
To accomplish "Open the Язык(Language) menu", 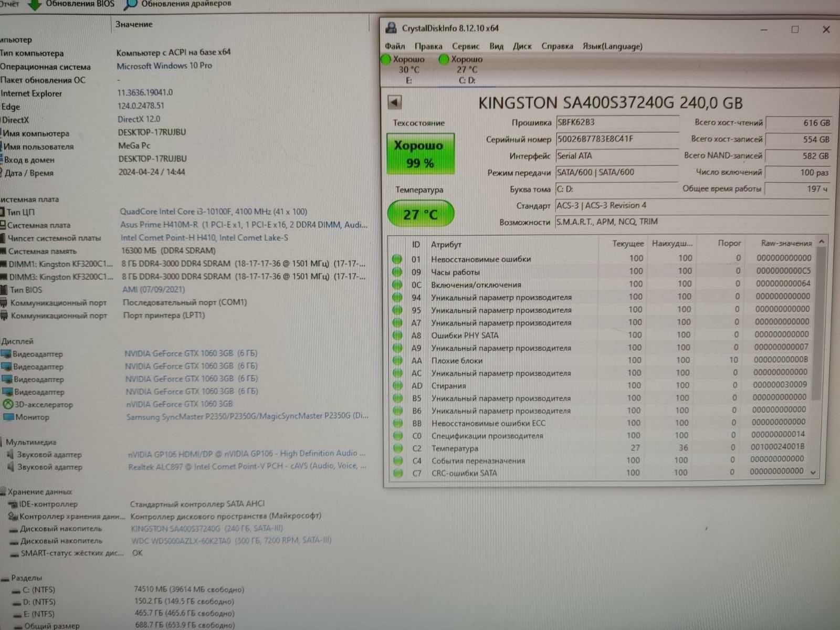I will (613, 46).
